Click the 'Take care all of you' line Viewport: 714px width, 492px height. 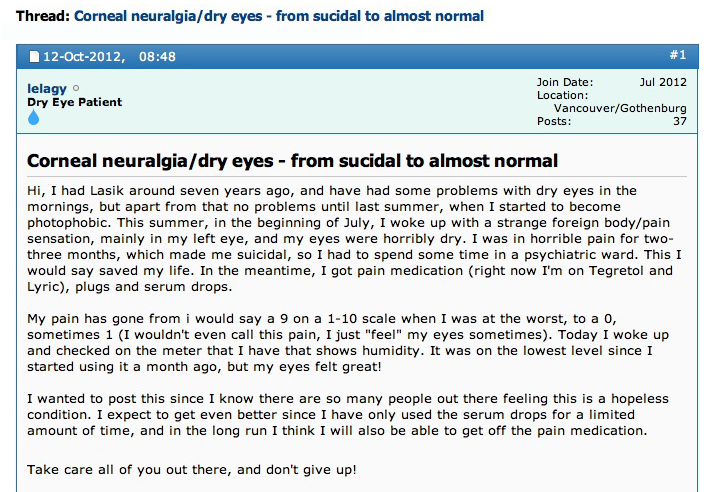coord(192,469)
